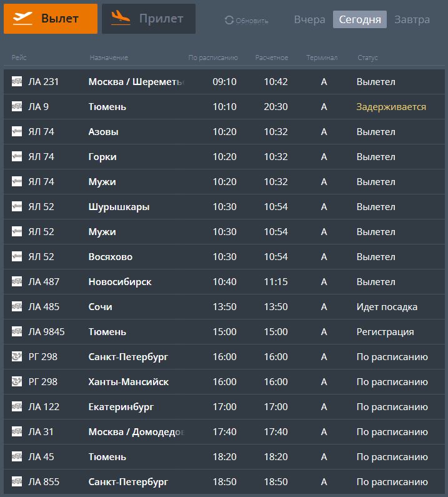Screen dimensions: 448x497
Task: Click the airline icon for РГ 298 Санкт-Петербург
Action: tap(17, 356)
